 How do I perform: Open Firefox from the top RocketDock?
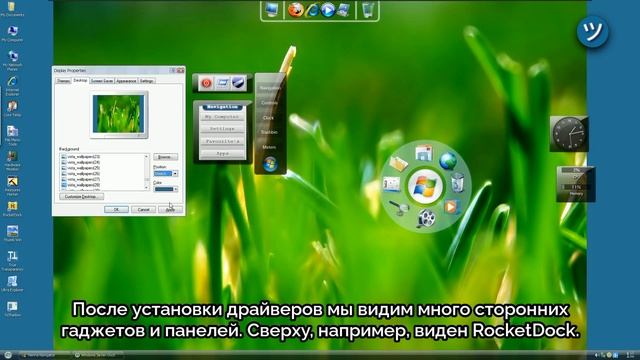coord(296,10)
